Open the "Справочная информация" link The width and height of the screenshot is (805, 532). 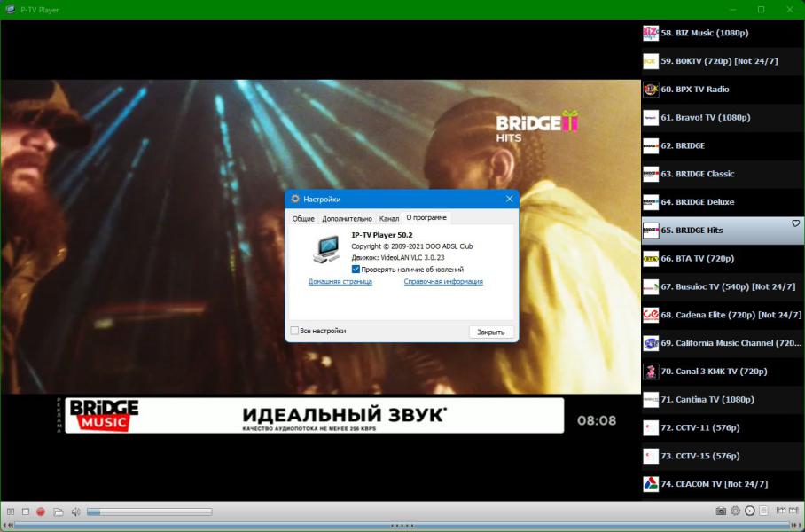(x=443, y=281)
